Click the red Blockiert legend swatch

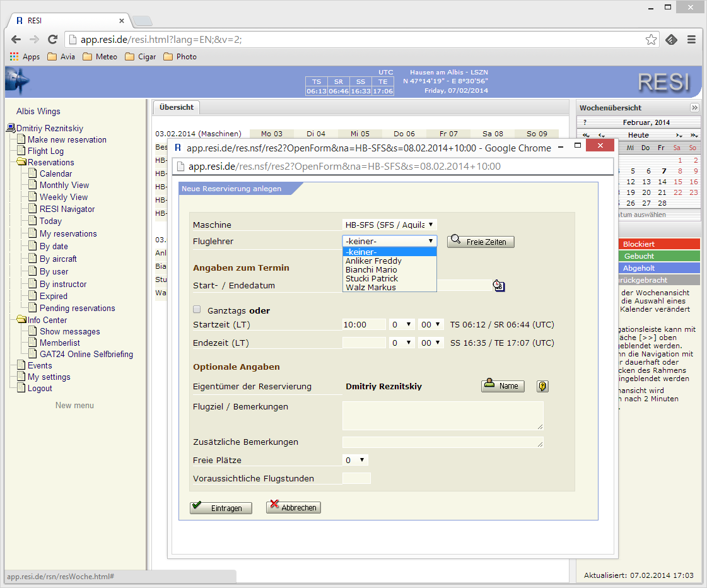pos(659,244)
